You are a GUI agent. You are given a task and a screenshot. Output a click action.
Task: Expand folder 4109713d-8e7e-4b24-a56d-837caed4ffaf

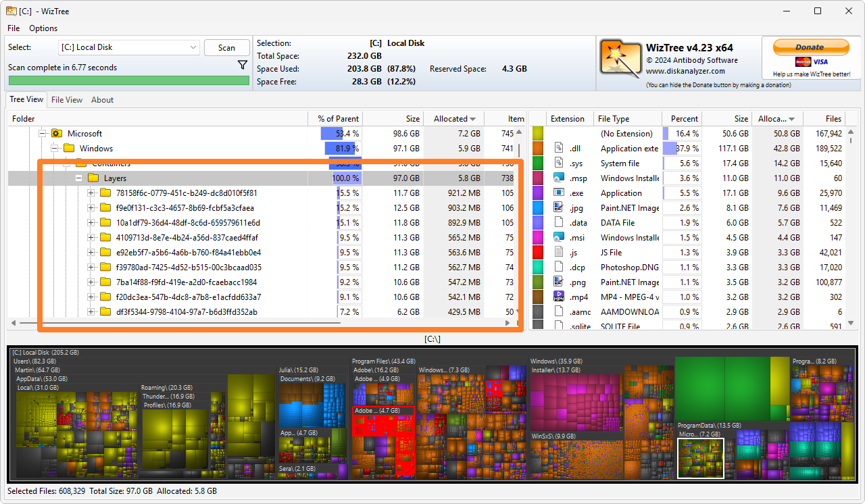coord(91,237)
